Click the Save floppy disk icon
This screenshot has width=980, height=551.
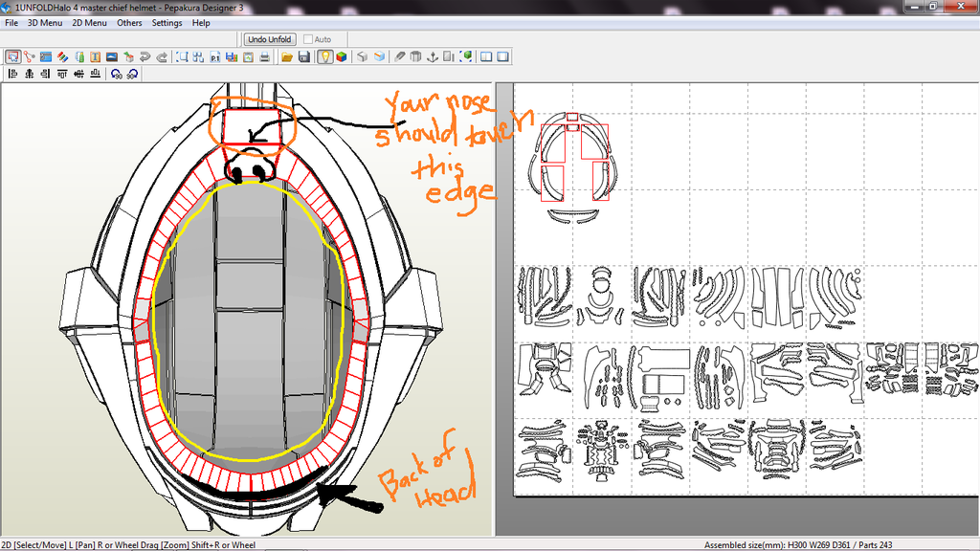(x=303, y=56)
